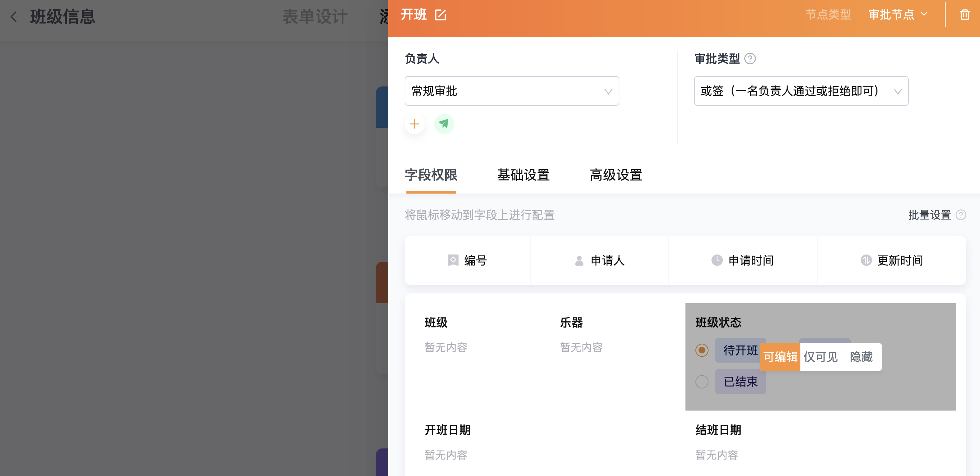Click the 开班日期 field label
The width and height of the screenshot is (980, 476).
point(447,430)
